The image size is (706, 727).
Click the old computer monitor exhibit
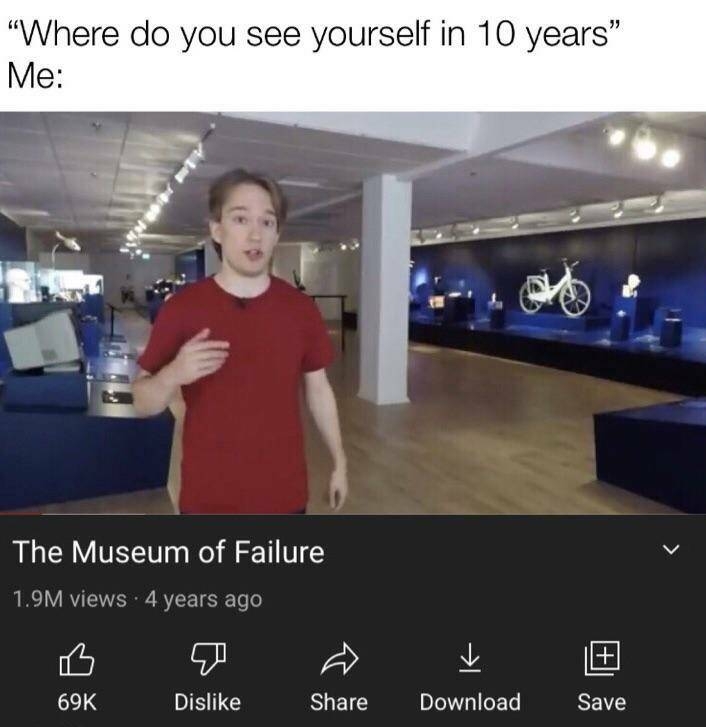click(43, 342)
